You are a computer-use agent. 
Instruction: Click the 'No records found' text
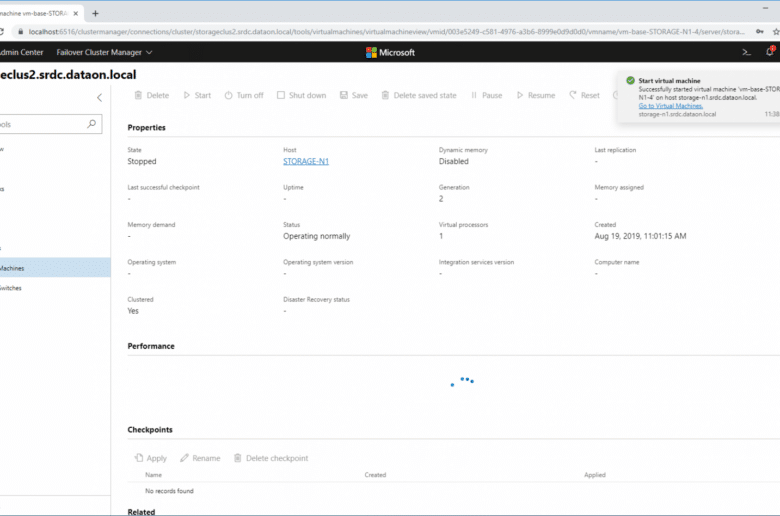tap(169, 491)
